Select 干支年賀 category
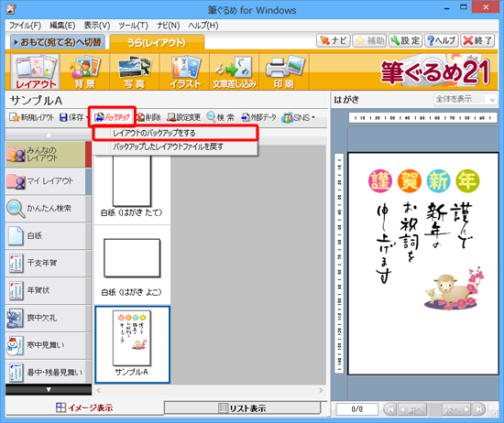Screen dimensions: 504x423 (x=49, y=263)
